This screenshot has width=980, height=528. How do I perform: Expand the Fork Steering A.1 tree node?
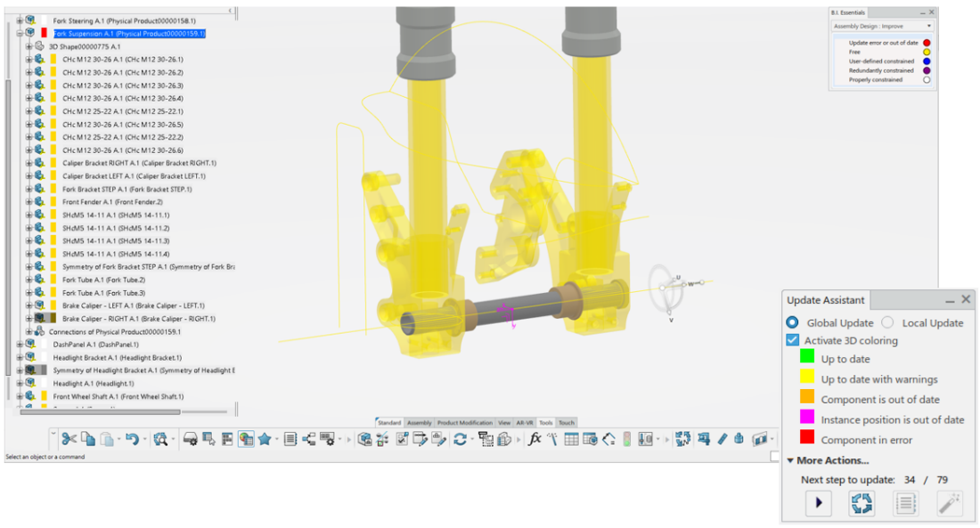20,20
